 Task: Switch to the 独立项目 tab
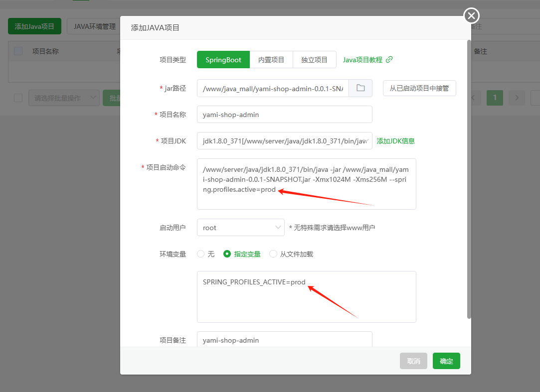point(315,59)
